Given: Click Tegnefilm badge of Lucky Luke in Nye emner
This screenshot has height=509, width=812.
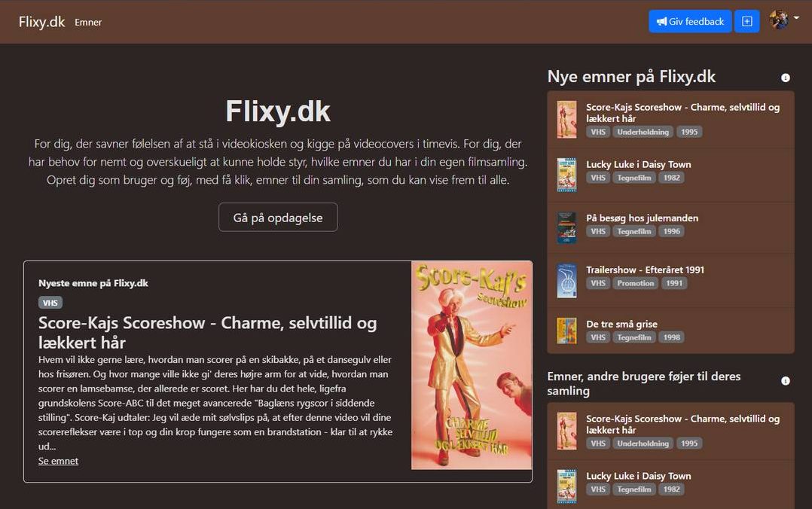Looking at the screenshot, I should (634, 178).
